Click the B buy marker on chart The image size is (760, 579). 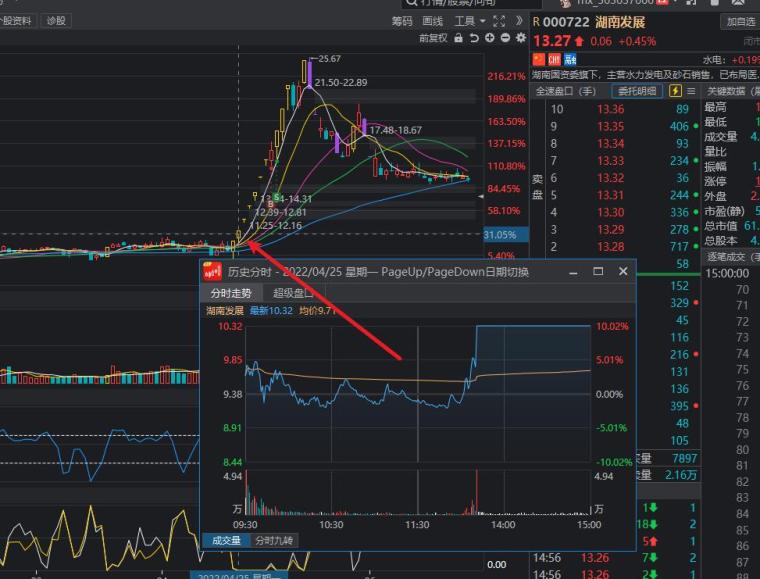[x=270, y=204]
